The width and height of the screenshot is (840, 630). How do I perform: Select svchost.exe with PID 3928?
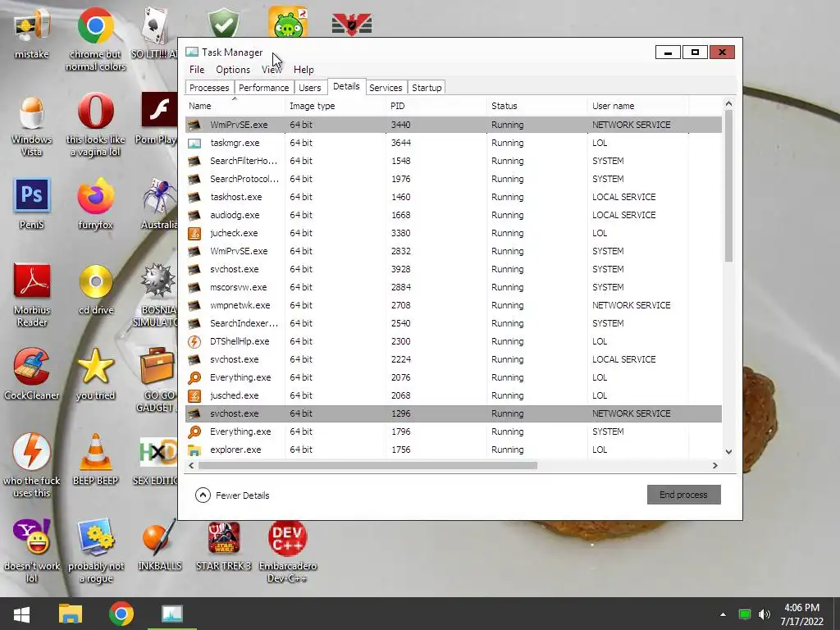[x=453, y=269]
